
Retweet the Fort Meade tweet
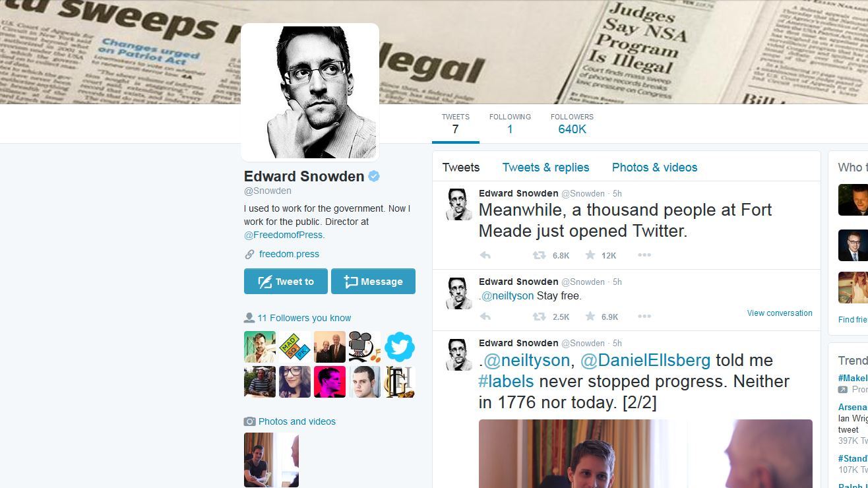click(539, 255)
